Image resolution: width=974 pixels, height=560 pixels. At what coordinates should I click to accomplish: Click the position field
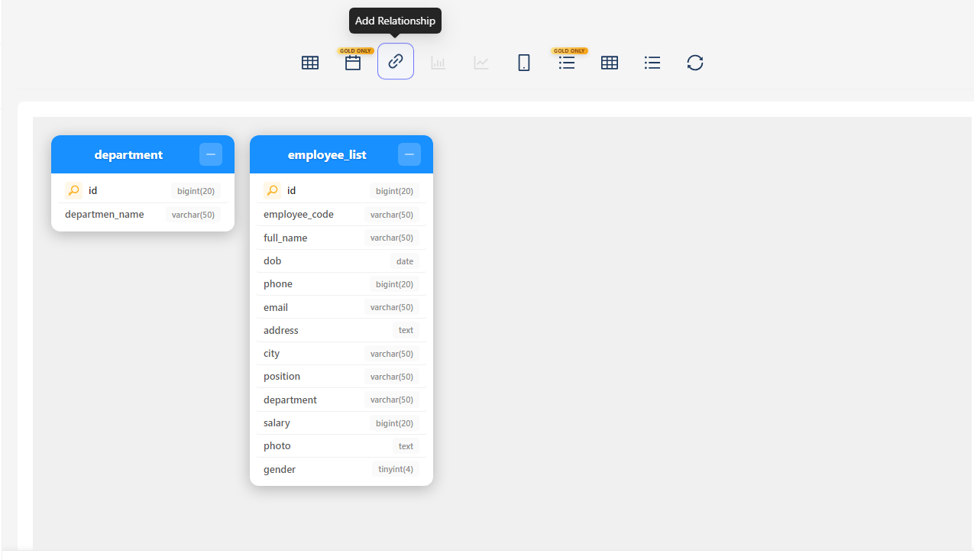tap(341, 377)
